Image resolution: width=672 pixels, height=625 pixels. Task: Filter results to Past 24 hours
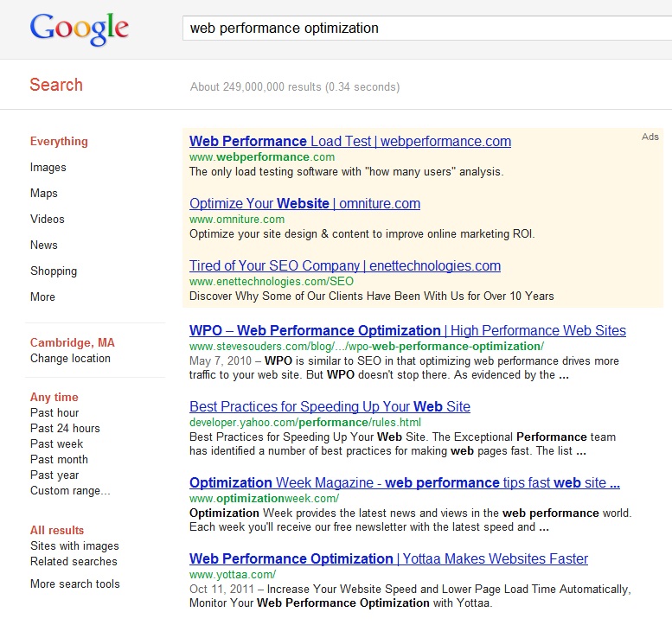pos(65,428)
